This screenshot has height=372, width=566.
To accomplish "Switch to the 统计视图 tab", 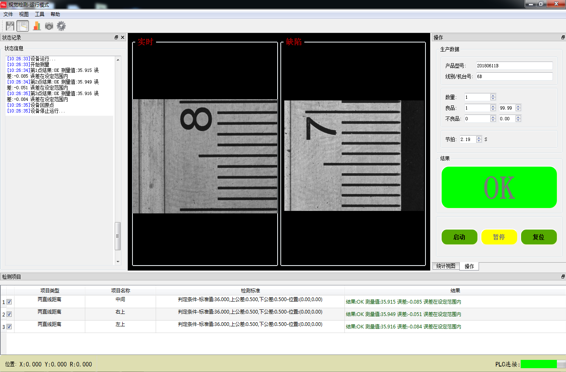I will (446, 266).
